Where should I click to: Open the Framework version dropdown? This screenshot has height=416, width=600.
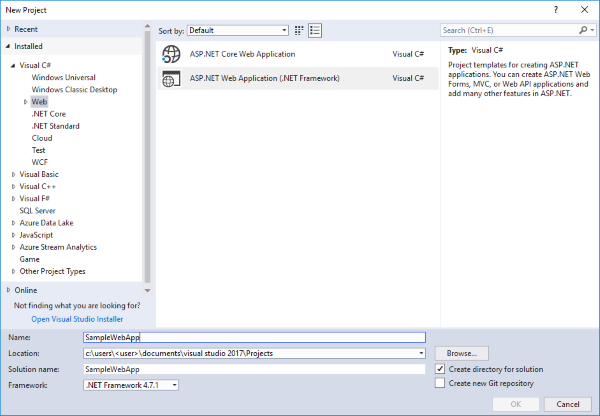[x=131, y=385]
